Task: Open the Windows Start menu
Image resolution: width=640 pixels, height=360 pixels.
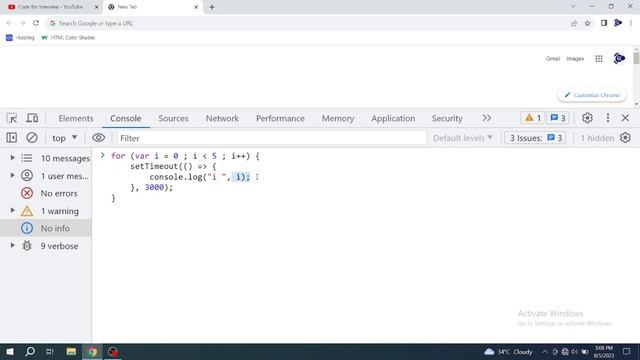Action: pos(10,352)
